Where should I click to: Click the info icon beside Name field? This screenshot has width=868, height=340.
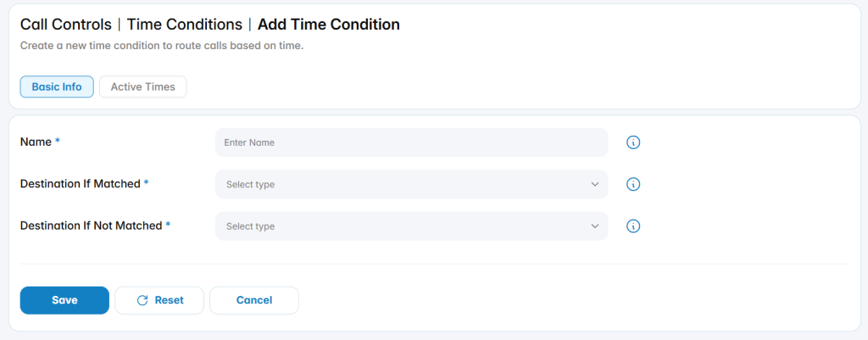tap(633, 142)
